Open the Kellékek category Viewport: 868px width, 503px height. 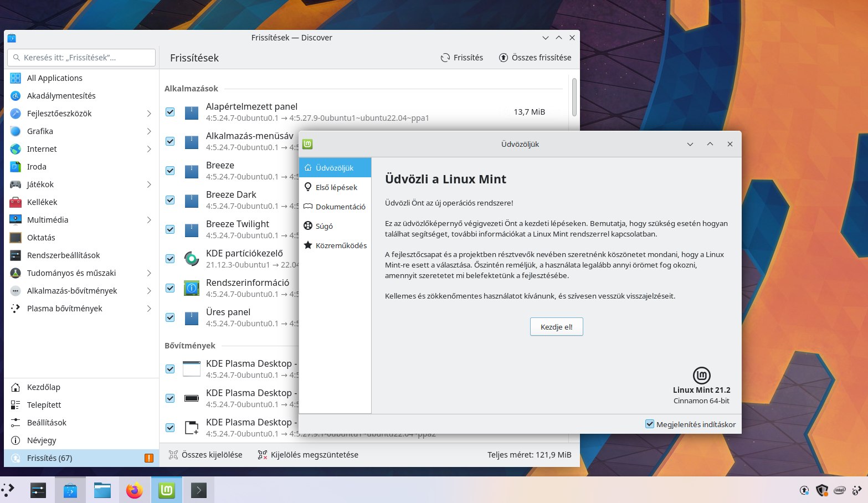point(81,202)
